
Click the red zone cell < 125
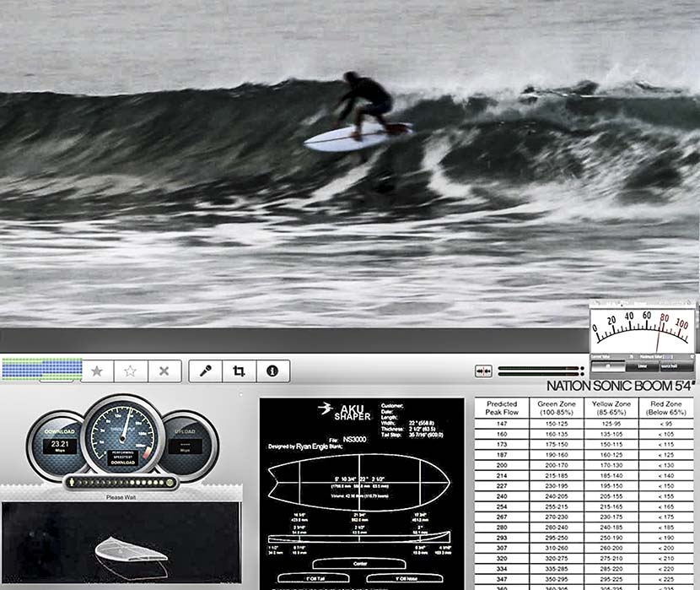(x=666, y=455)
